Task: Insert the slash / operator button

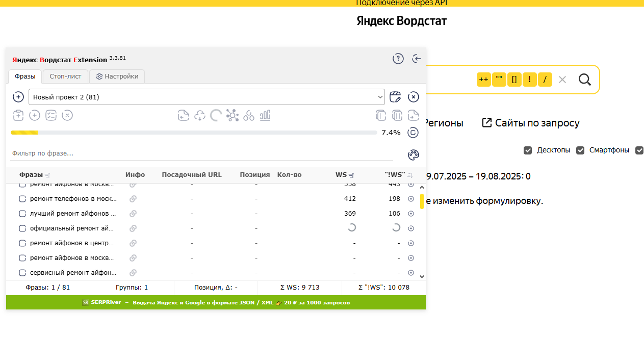Action: tap(545, 80)
